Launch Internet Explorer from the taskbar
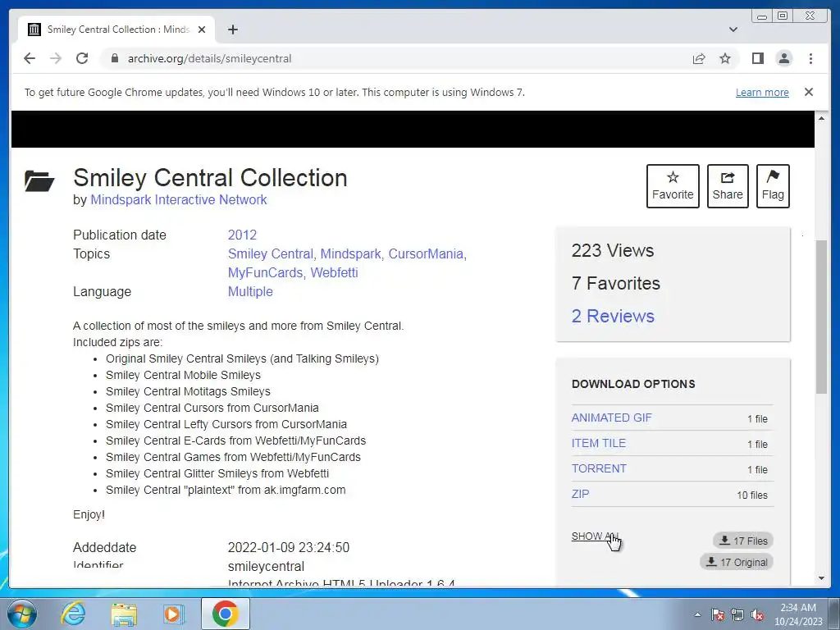This screenshot has height=630, width=840. 72,614
